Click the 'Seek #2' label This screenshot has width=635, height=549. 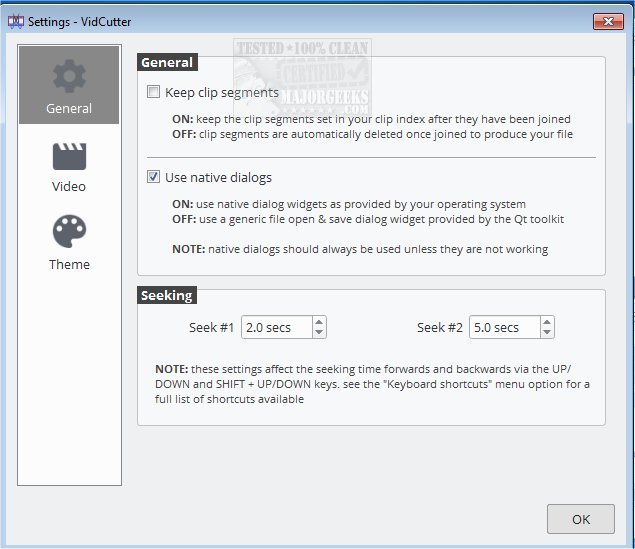pyautogui.click(x=439, y=327)
